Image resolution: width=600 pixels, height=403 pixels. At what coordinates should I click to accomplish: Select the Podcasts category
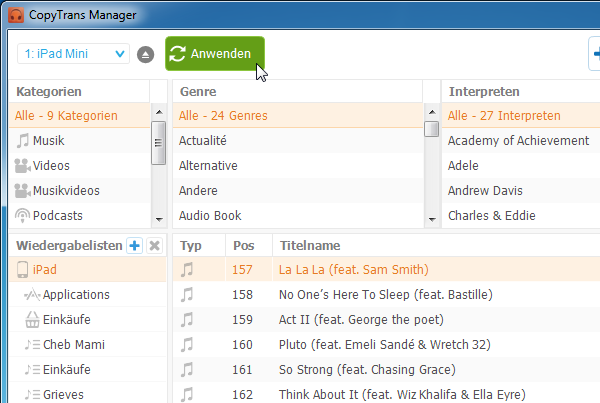point(79,215)
